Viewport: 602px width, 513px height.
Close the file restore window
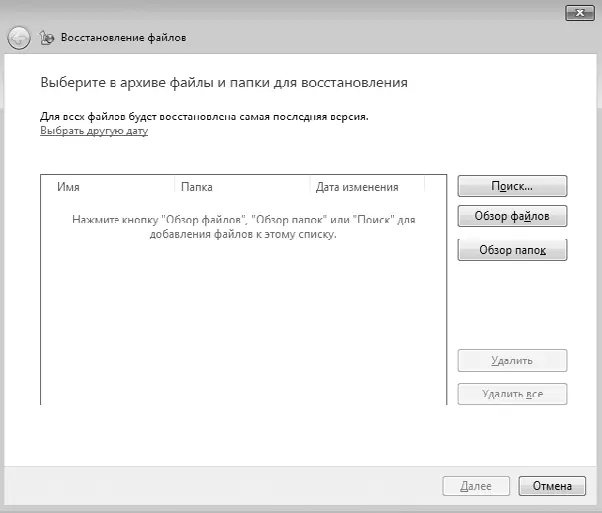pos(580,13)
